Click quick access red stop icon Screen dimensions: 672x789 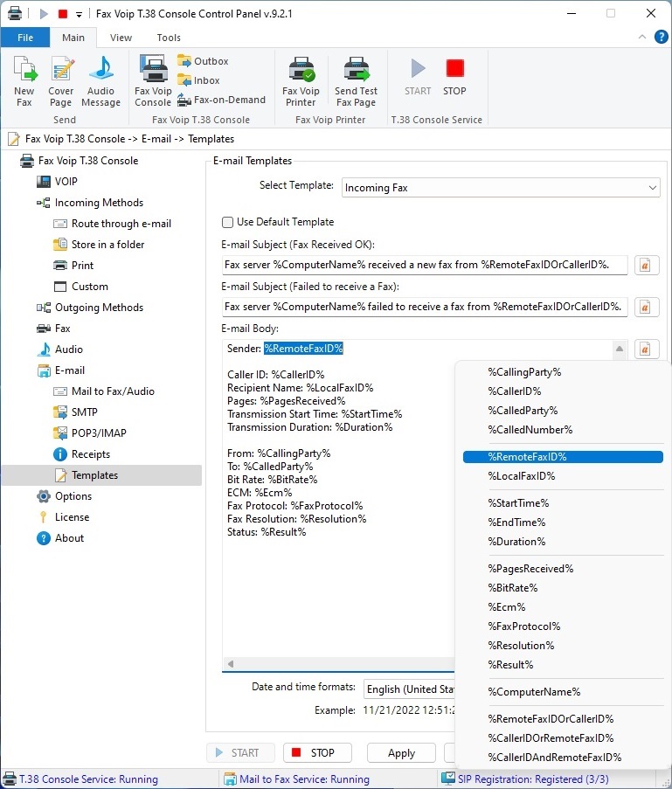tap(63, 14)
